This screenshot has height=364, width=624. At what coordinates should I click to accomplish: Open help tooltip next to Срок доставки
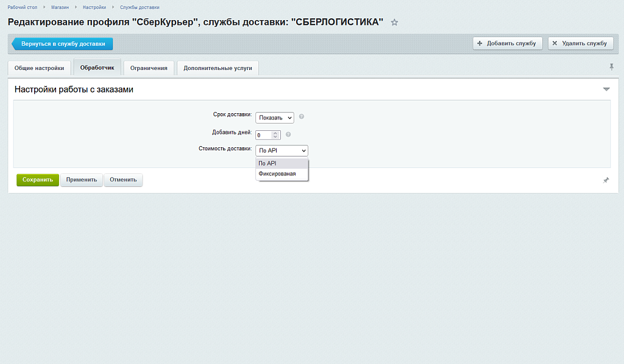coord(302,117)
